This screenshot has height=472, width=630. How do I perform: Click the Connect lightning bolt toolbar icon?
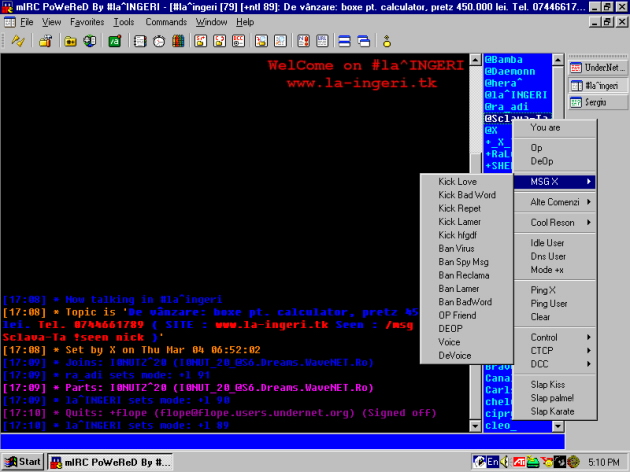18,41
